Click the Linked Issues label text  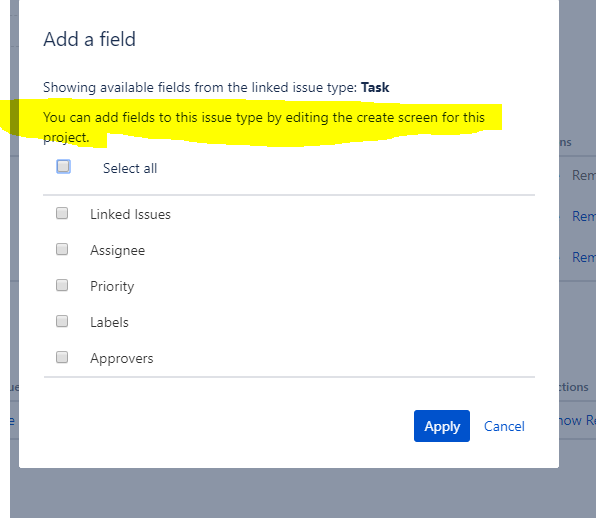(130, 214)
